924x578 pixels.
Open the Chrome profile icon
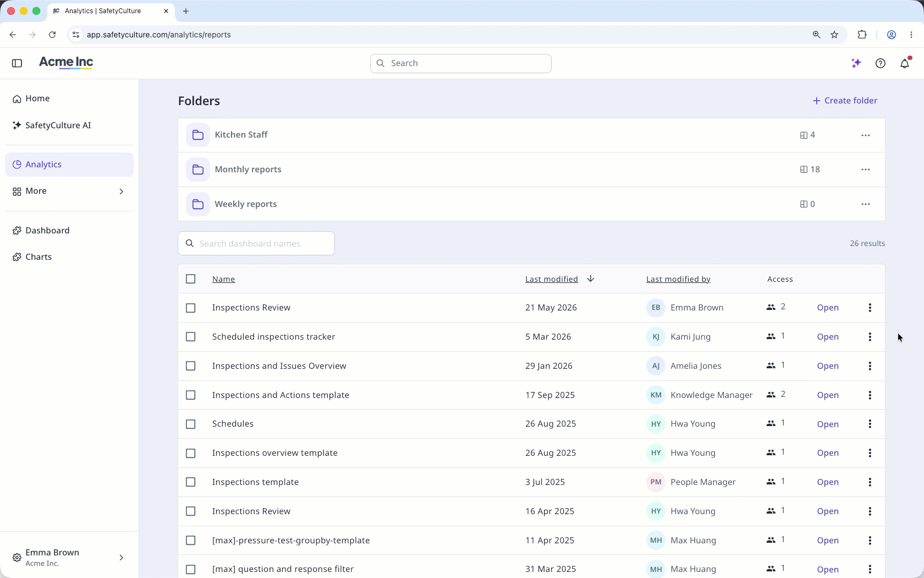click(892, 35)
